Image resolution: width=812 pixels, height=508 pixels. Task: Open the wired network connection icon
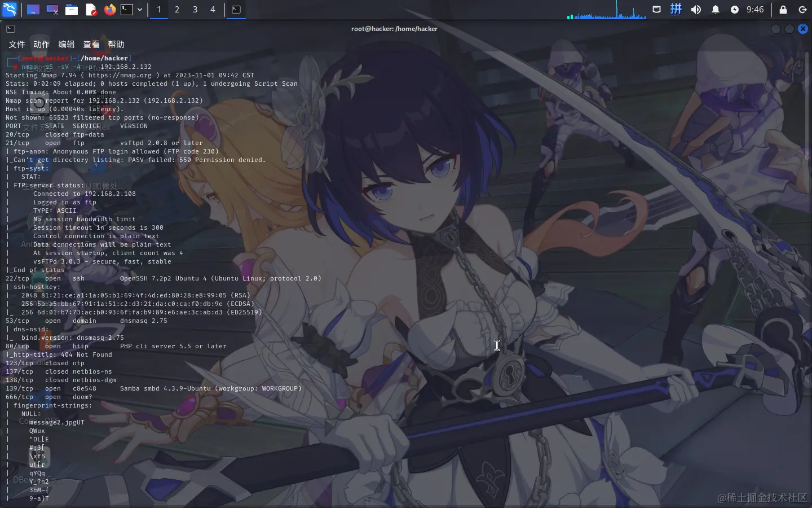pos(657,10)
